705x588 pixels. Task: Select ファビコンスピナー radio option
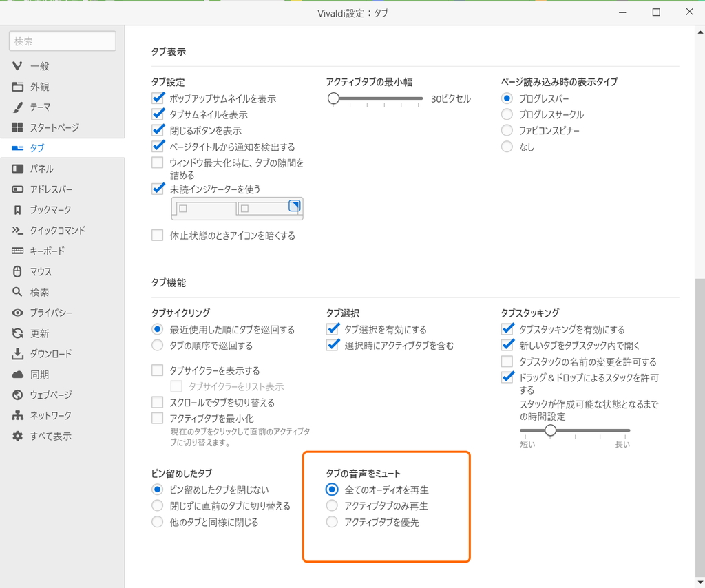pos(507,130)
